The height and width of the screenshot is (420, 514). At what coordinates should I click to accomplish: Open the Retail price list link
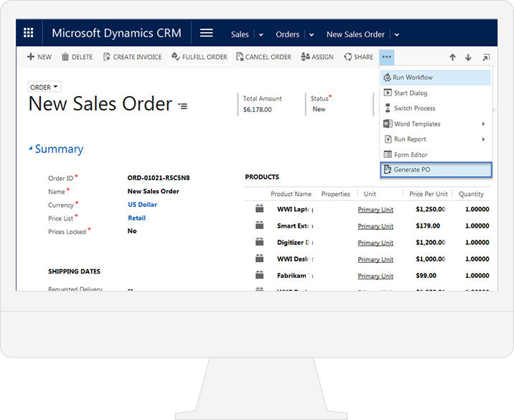136,218
